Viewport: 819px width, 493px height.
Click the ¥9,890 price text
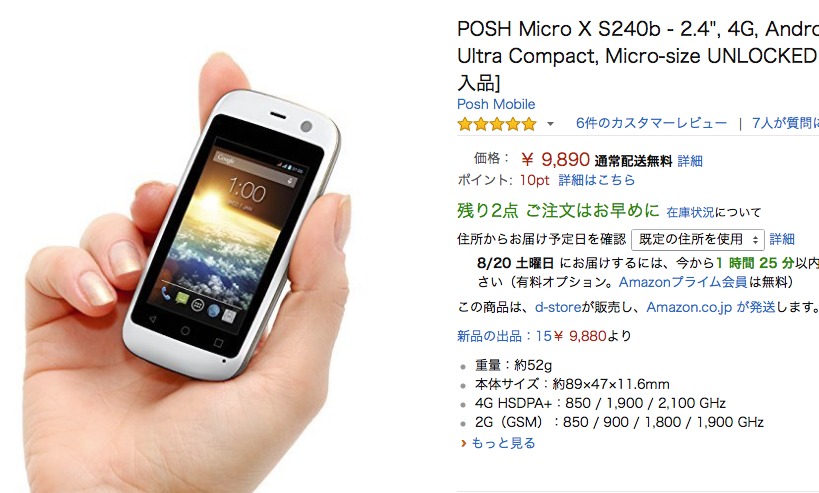click(555, 159)
